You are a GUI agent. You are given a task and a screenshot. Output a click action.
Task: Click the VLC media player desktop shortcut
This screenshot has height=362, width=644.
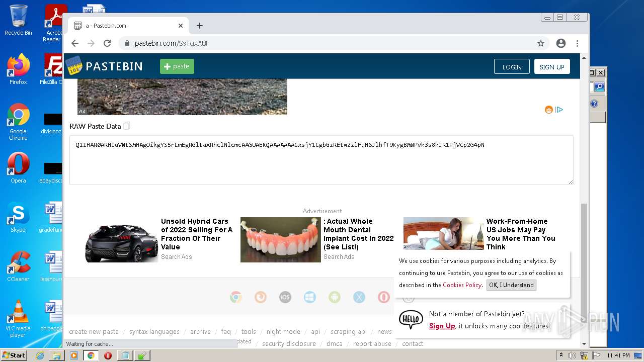tap(18, 319)
